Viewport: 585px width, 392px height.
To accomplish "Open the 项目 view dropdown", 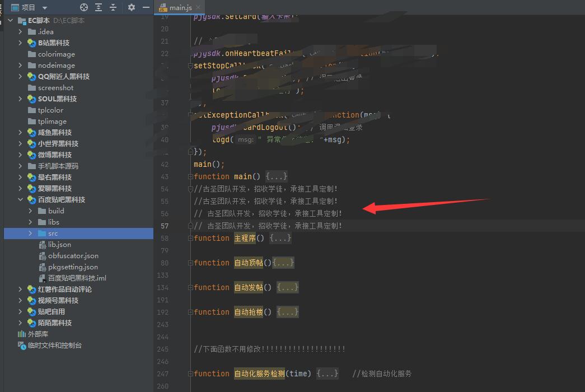I will coord(45,8).
